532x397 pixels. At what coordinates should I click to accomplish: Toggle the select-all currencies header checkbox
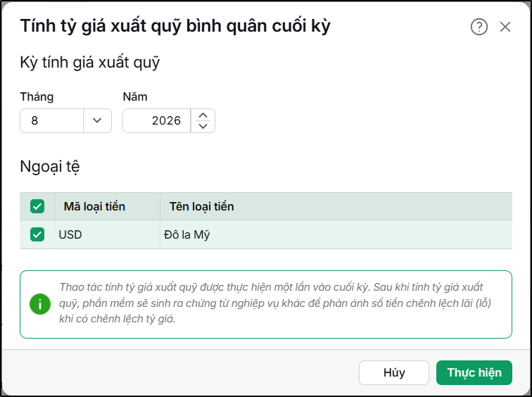point(37,206)
